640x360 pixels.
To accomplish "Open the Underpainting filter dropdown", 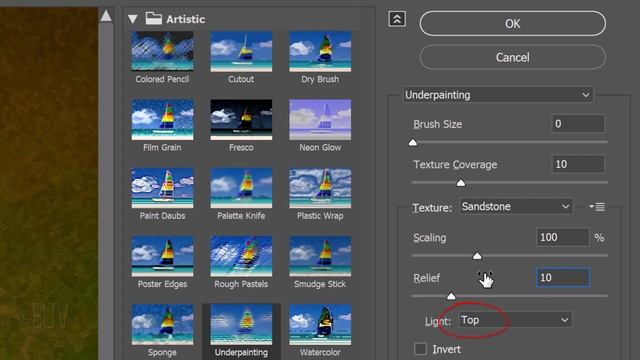I will 498,95.
